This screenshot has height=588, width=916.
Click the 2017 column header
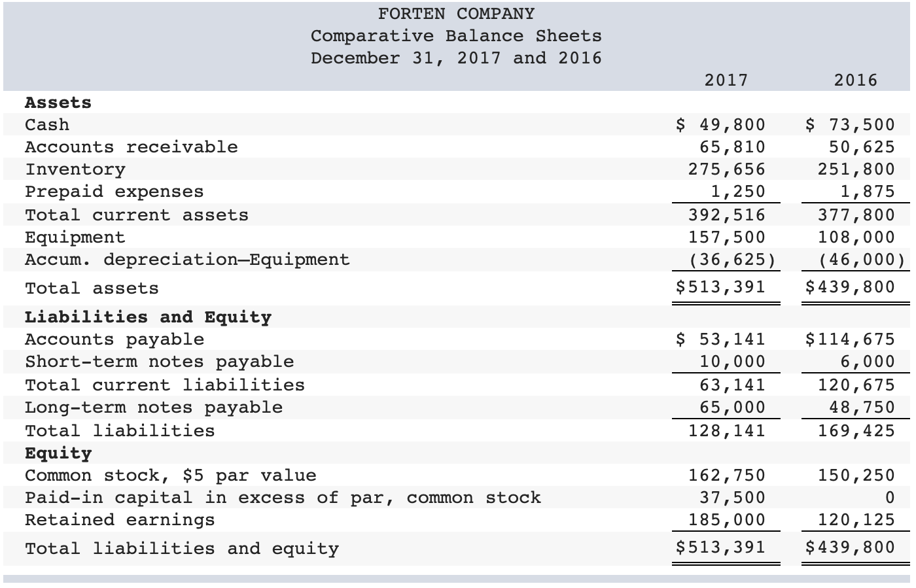(726, 80)
